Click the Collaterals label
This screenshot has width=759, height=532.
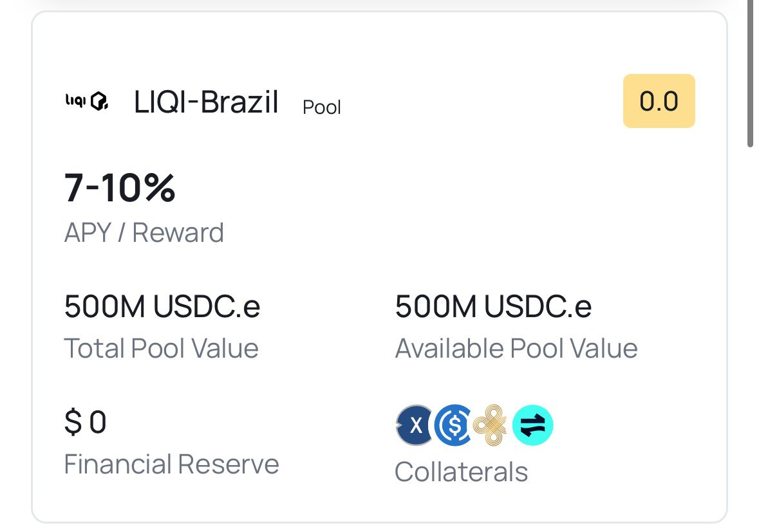click(x=461, y=472)
